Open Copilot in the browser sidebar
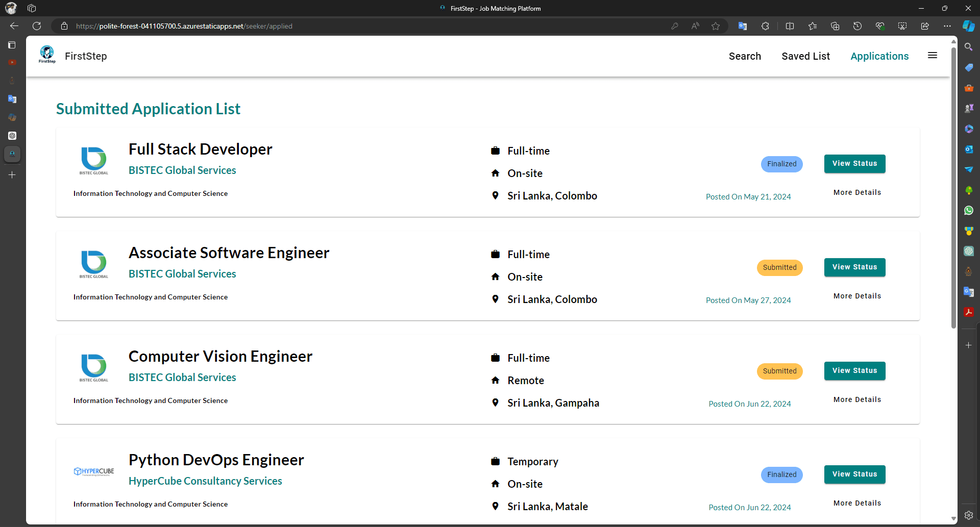This screenshot has height=527, width=980. [969, 26]
